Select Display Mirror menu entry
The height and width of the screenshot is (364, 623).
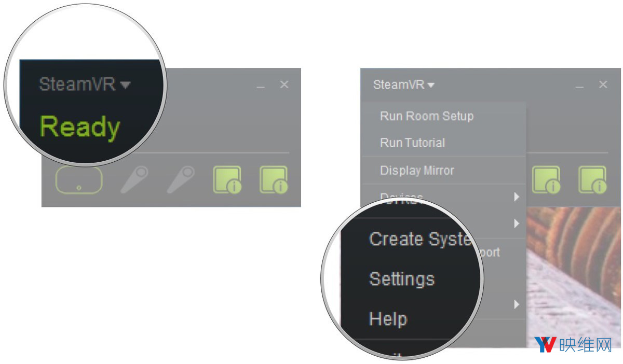coord(417,170)
